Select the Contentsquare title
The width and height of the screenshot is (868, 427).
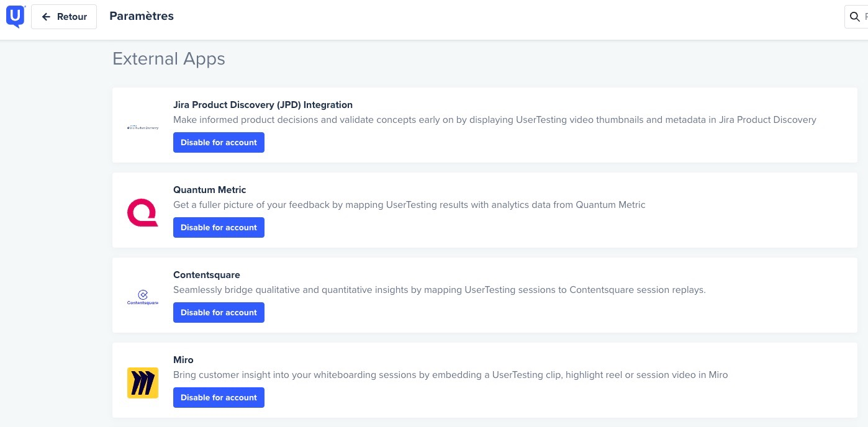coord(207,275)
